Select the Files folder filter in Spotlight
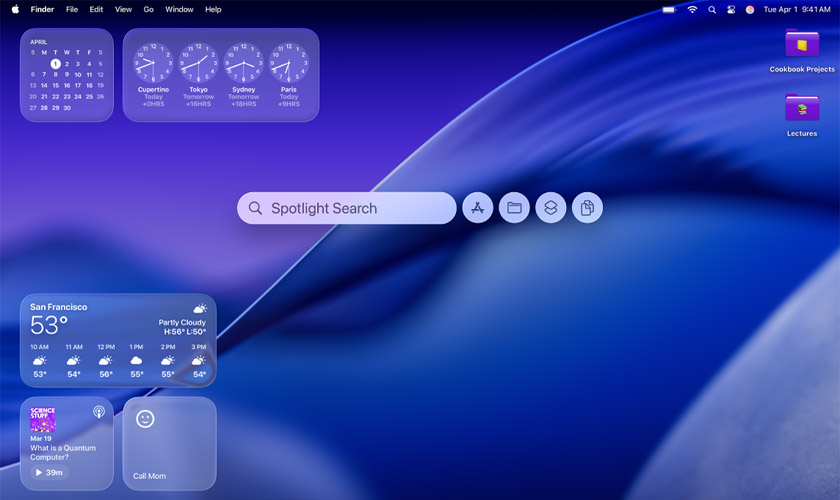Viewport: 840px width, 500px height. tap(514, 208)
